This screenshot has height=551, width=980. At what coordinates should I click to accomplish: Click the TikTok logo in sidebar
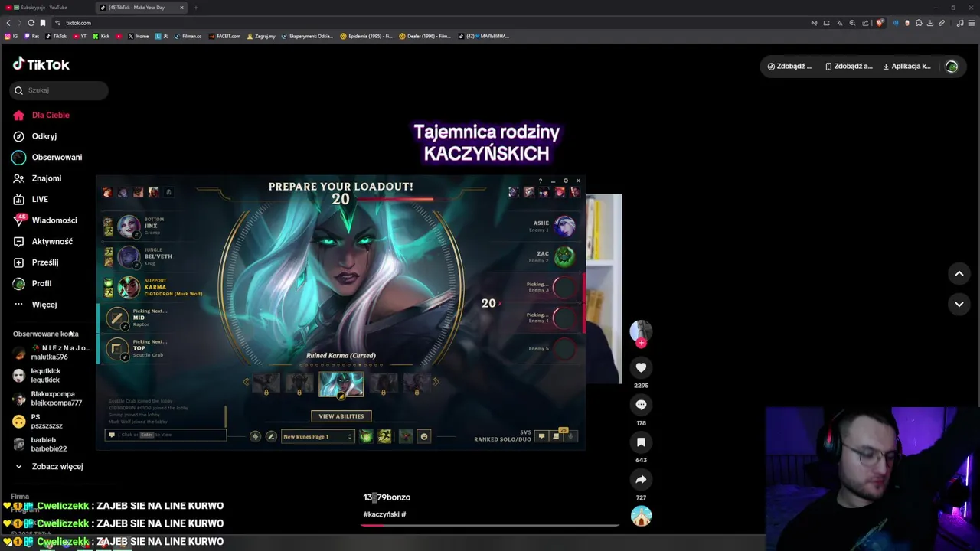tap(41, 64)
